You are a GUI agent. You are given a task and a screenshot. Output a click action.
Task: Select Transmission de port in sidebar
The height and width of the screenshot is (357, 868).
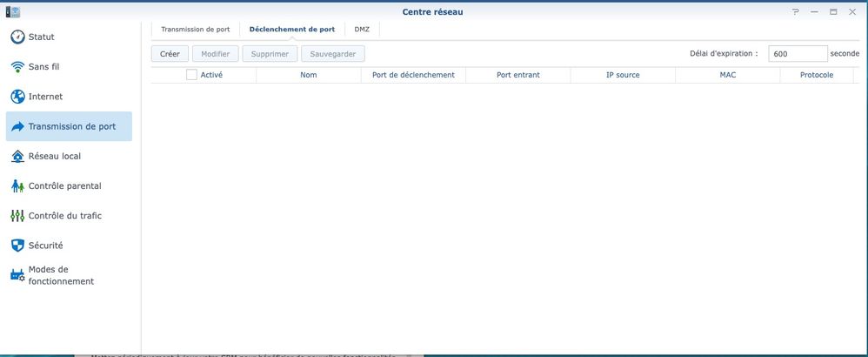[x=70, y=126]
